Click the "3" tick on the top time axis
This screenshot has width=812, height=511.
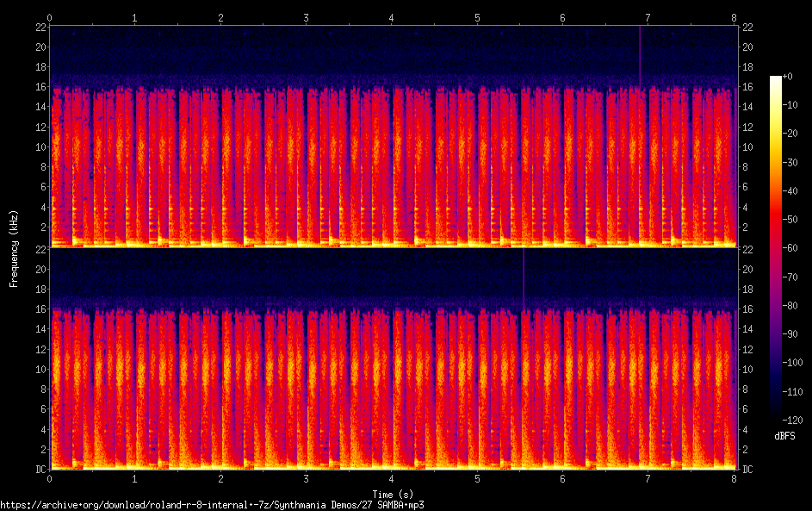[306, 17]
